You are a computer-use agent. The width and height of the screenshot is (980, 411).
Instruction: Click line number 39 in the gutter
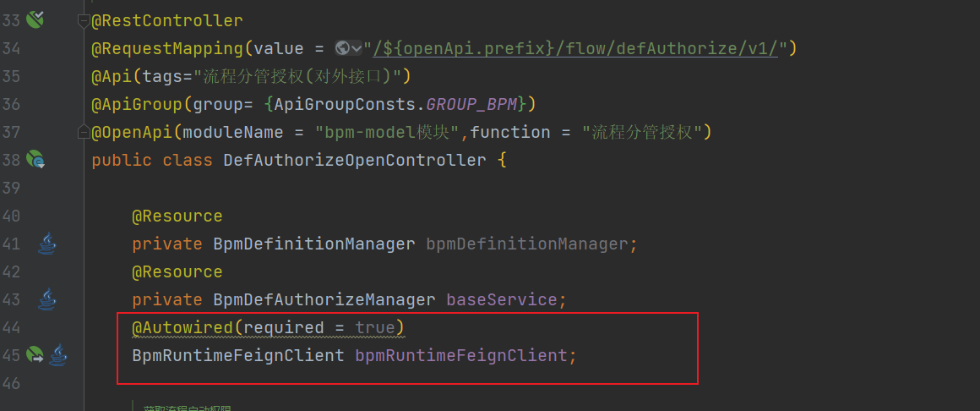coord(12,188)
